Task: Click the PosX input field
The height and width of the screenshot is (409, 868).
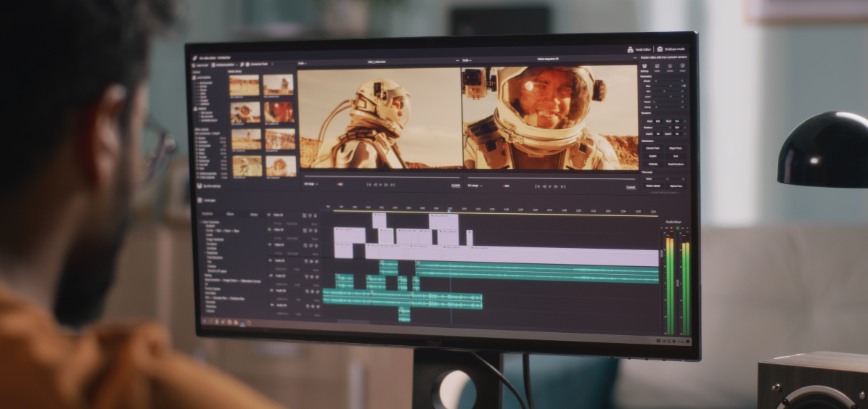Action: click(x=658, y=121)
